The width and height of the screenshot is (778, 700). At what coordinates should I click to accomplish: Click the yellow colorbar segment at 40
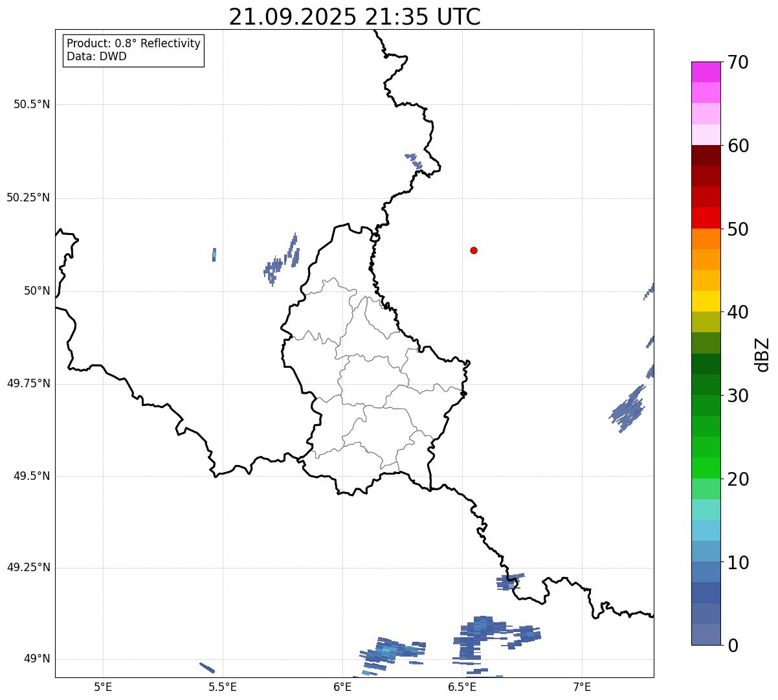(x=706, y=301)
